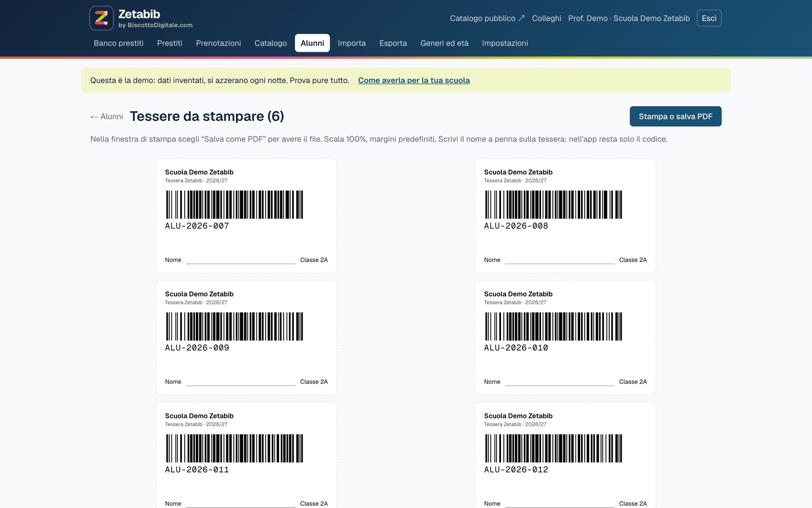Click by BiscottoDigitale.com text
The width and height of the screenshot is (812, 508).
(x=155, y=25)
